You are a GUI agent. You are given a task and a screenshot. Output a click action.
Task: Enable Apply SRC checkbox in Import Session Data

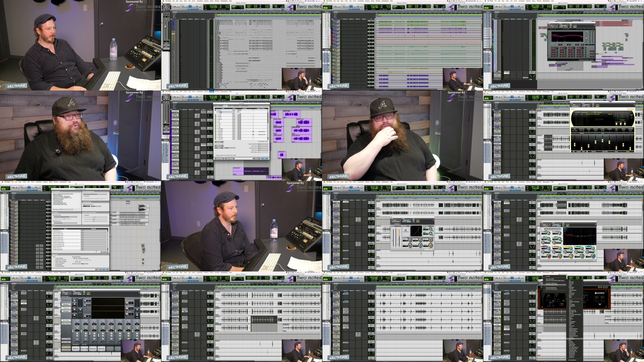pos(84,215)
